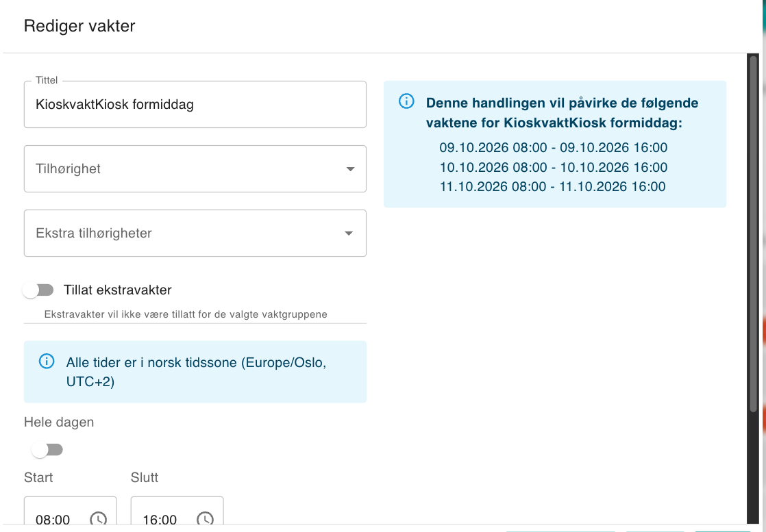The height and width of the screenshot is (532, 766).
Task: Click the dialog's vertical scrollbar
Action: tap(753, 234)
